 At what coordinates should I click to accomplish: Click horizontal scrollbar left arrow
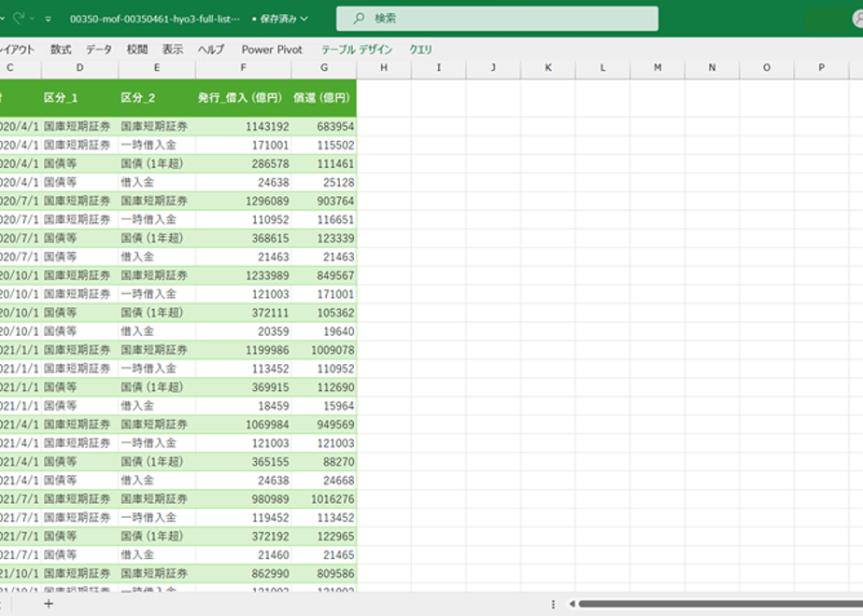coord(572,604)
